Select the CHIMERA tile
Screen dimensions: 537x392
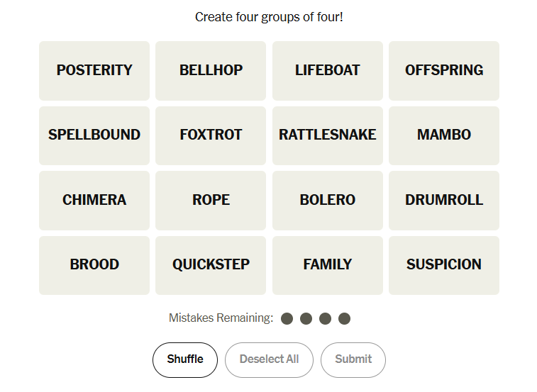click(94, 200)
